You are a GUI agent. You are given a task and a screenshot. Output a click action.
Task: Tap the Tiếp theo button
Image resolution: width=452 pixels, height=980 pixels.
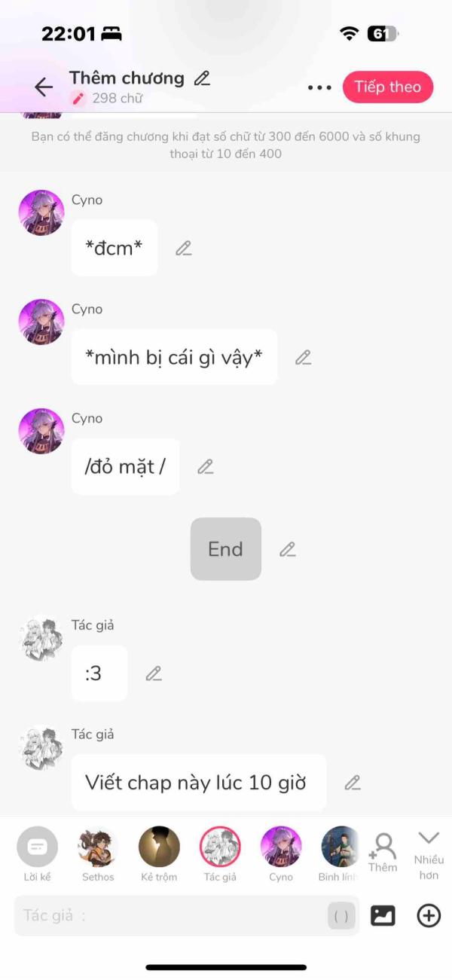point(388,87)
